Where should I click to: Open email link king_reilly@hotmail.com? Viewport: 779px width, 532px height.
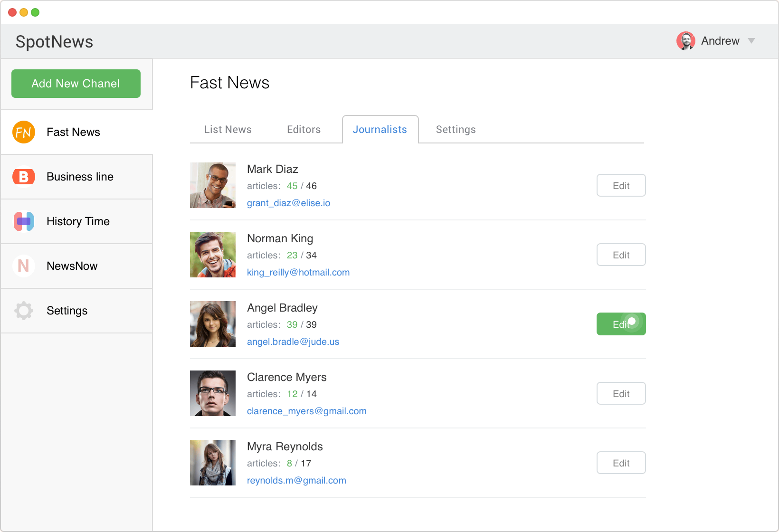click(x=298, y=272)
